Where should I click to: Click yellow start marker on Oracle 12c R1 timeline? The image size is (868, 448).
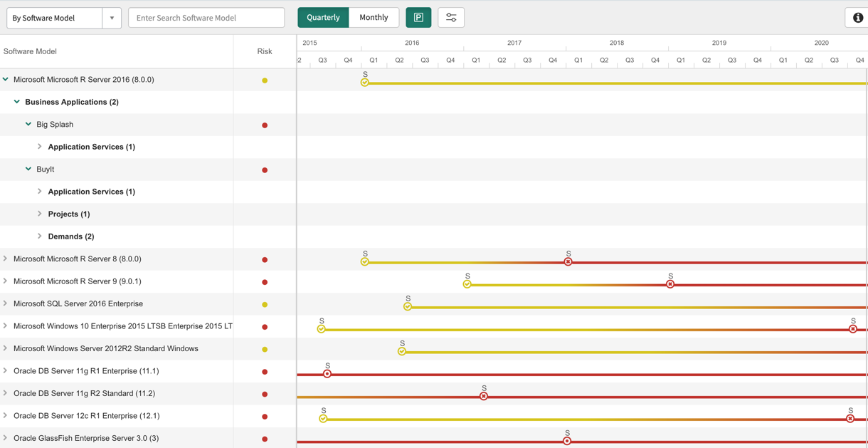click(x=324, y=419)
